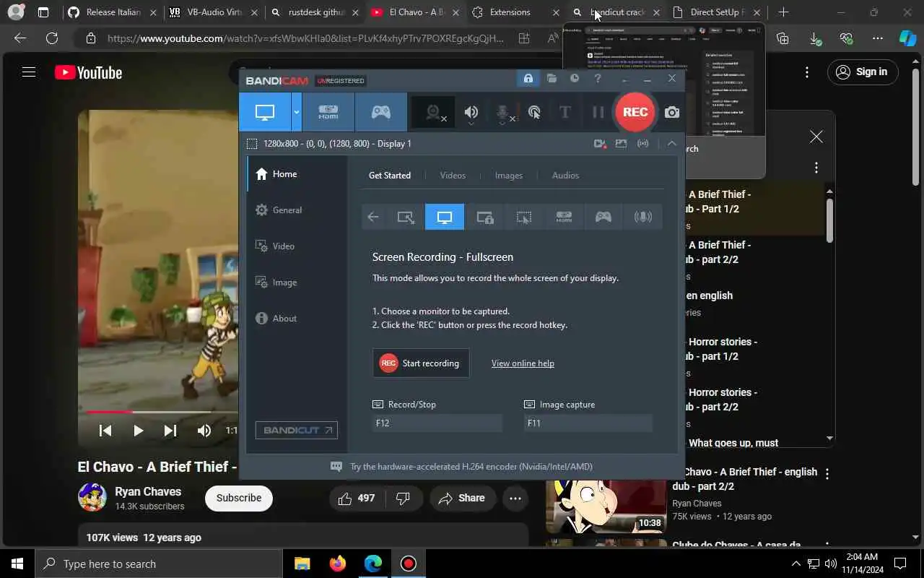Toggle the microphone in Bandicam toolbar

click(x=503, y=112)
